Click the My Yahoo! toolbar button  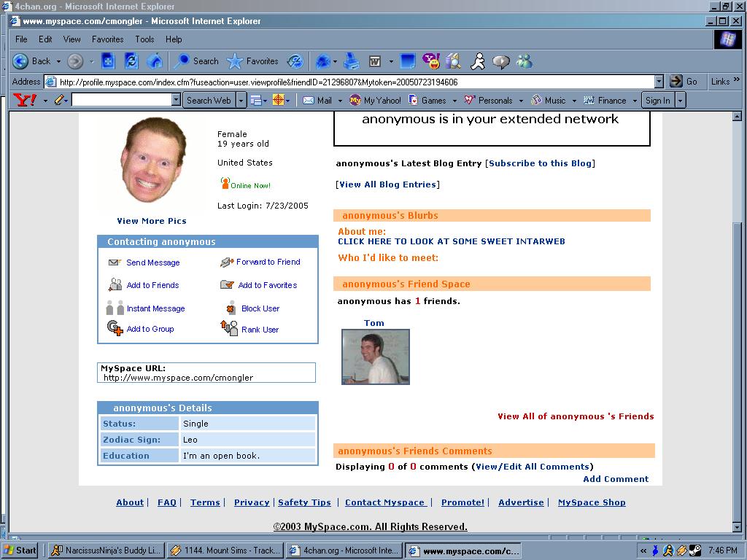(x=376, y=101)
